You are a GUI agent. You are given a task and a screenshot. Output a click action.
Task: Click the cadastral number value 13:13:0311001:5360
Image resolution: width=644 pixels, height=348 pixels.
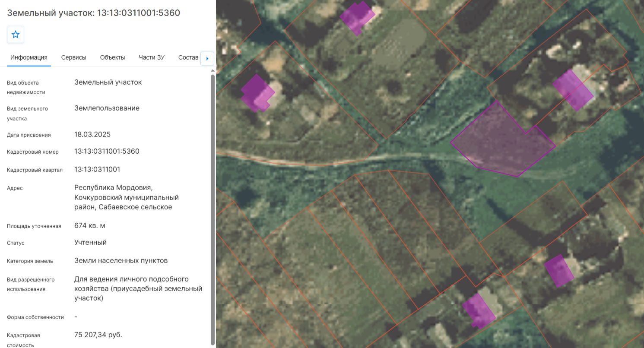tap(107, 151)
